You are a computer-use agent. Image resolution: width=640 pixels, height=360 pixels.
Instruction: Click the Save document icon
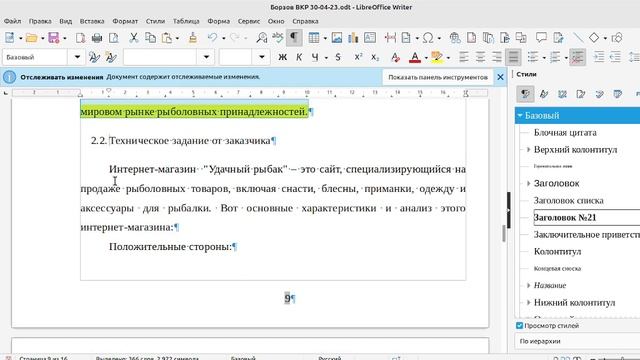pos(53,38)
